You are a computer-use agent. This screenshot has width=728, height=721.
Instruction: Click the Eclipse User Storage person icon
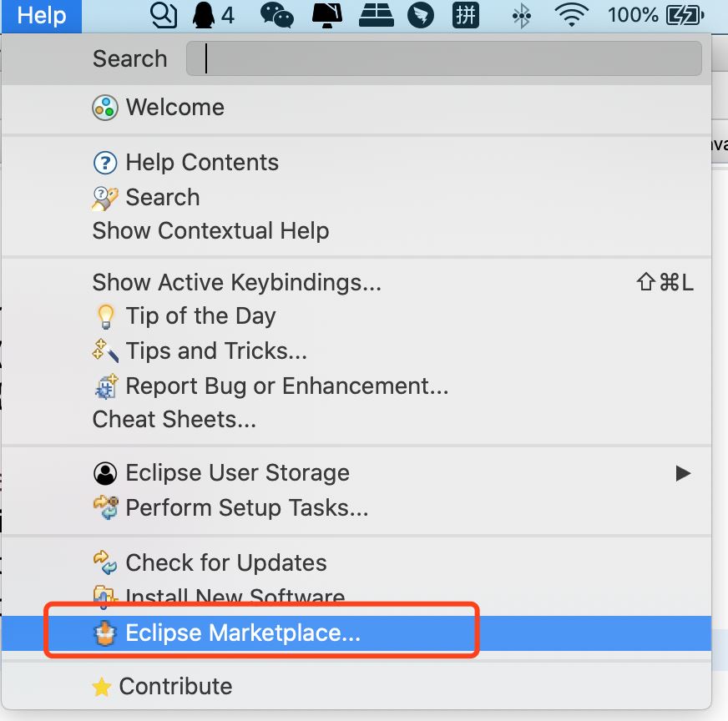104,472
